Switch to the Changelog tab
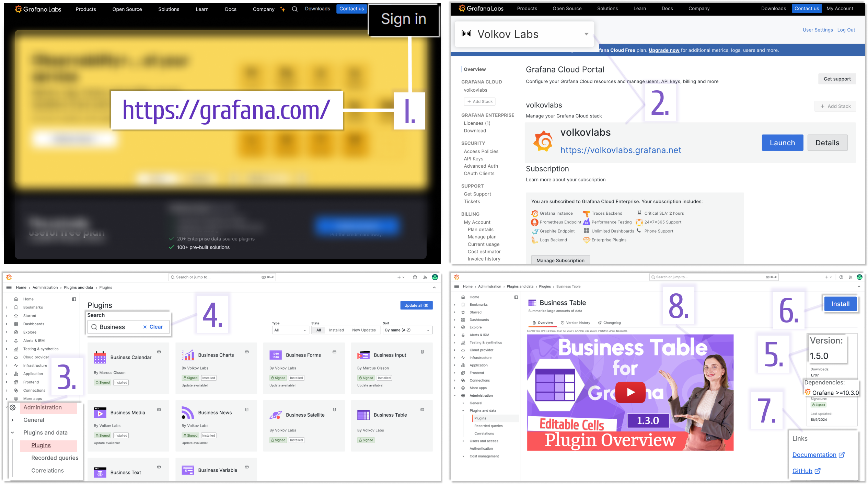Screen dimensions: 868x484 click(x=609, y=323)
